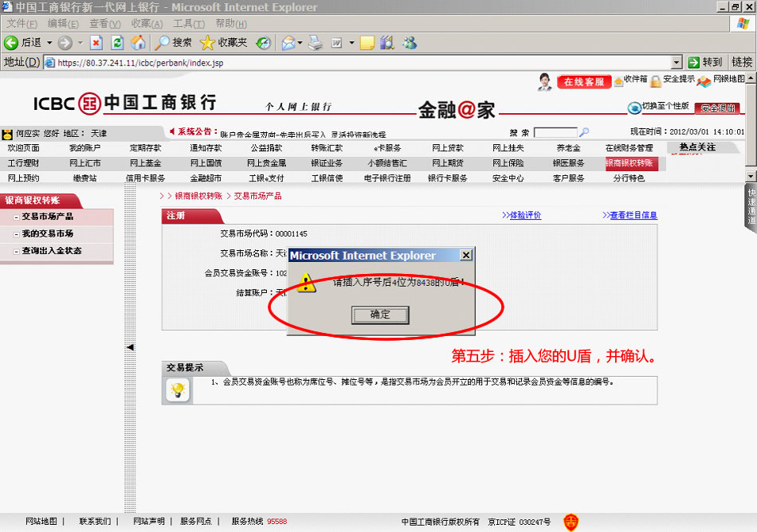Open the Mail icon dropdown arrow
Viewport: 757px width, 532px height.
[x=300, y=43]
